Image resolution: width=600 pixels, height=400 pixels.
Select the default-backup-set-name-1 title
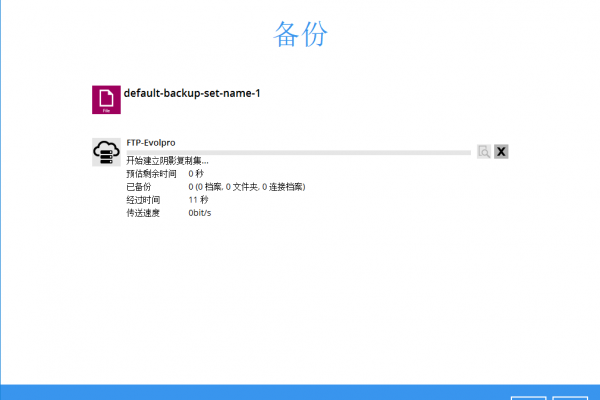[192, 93]
